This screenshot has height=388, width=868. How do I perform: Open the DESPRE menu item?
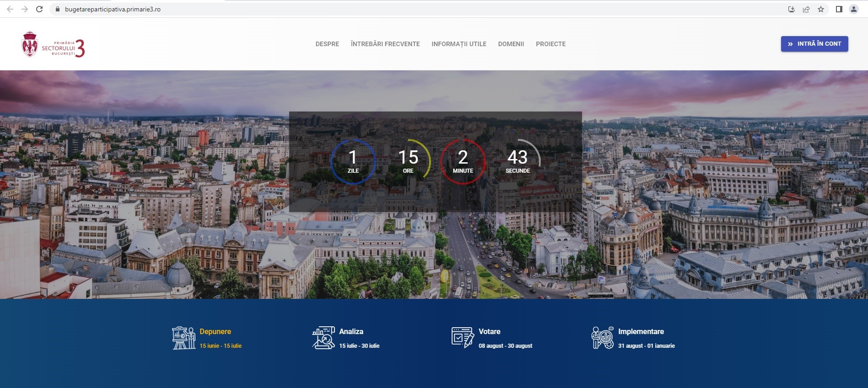tap(327, 44)
